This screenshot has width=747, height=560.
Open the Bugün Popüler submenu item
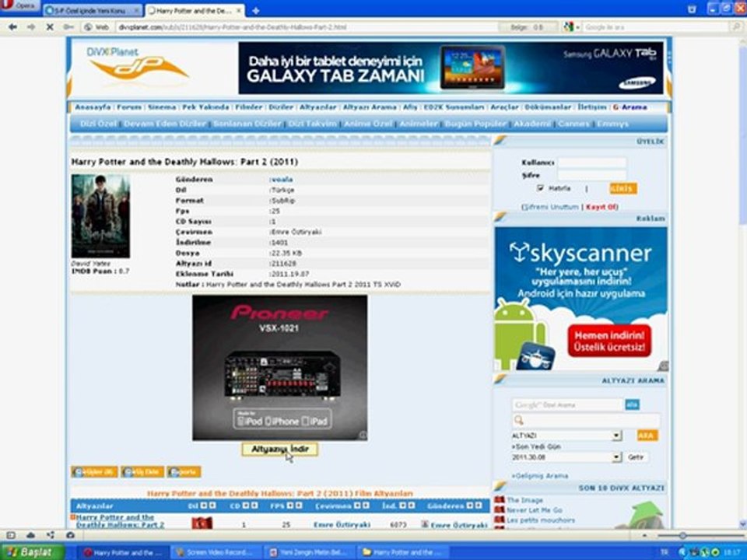pos(475,124)
